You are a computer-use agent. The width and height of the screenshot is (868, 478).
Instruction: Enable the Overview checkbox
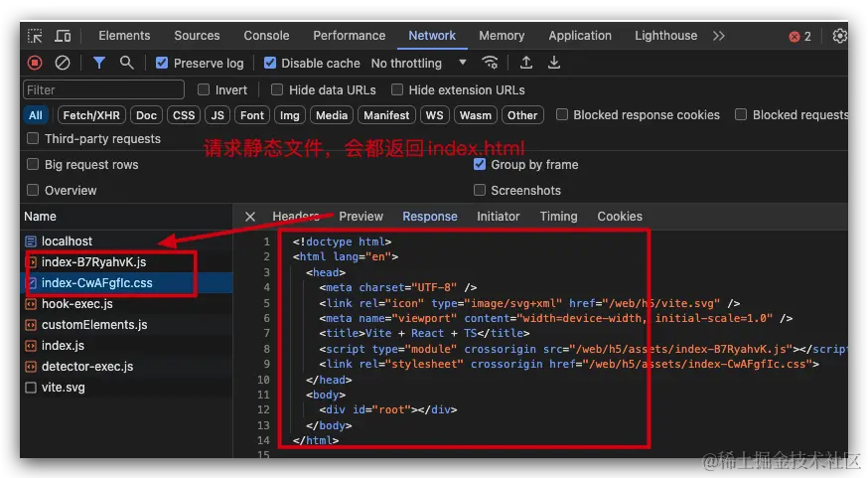pyautogui.click(x=33, y=191)
